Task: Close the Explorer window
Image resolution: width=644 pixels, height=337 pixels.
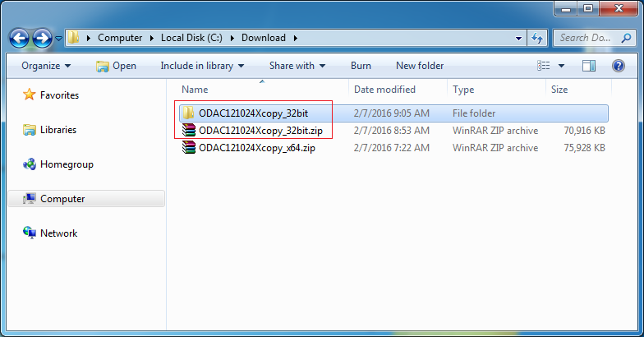Action: pyautogui.click(x=619, y=8)
